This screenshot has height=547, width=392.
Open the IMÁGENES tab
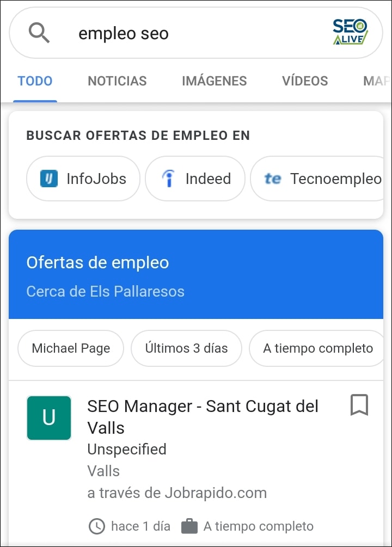(x=214, y=81)
